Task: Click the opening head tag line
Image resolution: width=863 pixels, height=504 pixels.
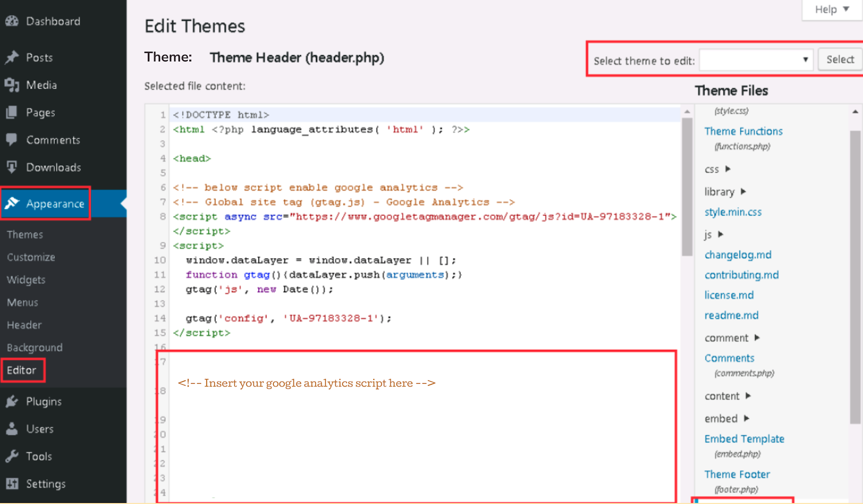Action: tap(191, 158)
